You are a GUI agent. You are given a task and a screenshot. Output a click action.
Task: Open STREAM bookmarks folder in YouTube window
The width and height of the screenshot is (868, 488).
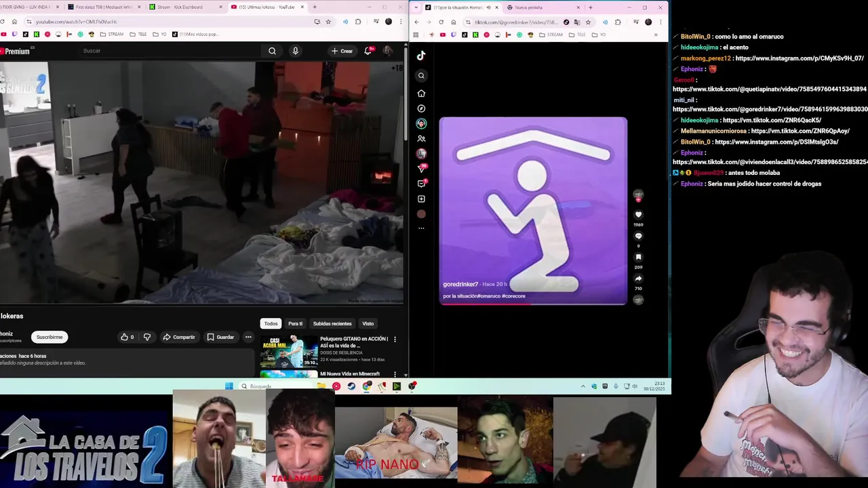[111, 35]
